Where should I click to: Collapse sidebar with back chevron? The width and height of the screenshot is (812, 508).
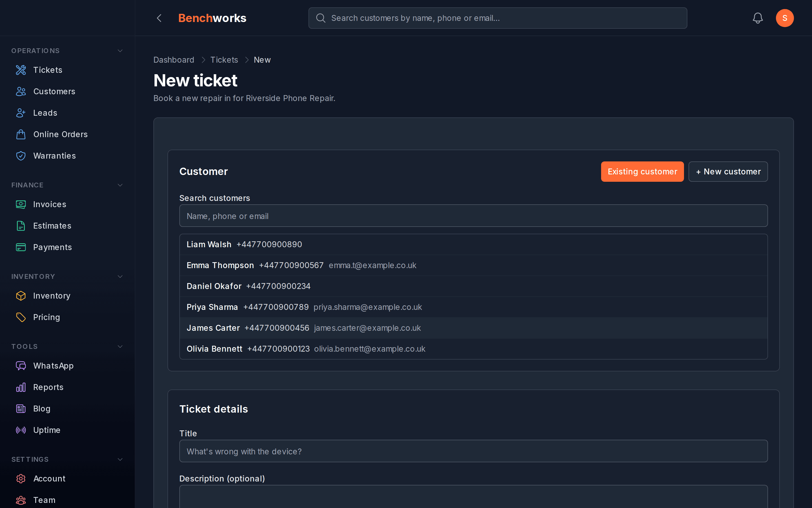click(x=159, y=18)
